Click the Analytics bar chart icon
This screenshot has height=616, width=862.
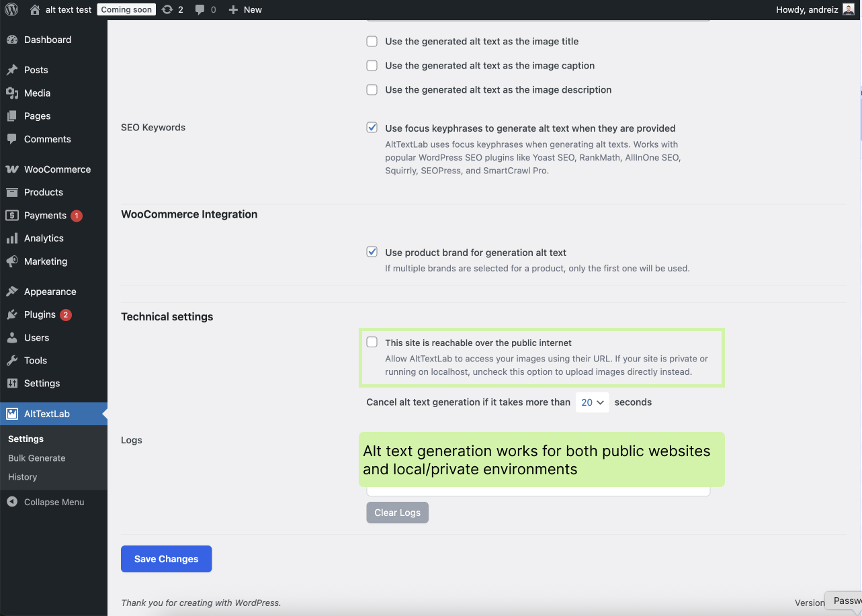[x=12, y=238]
